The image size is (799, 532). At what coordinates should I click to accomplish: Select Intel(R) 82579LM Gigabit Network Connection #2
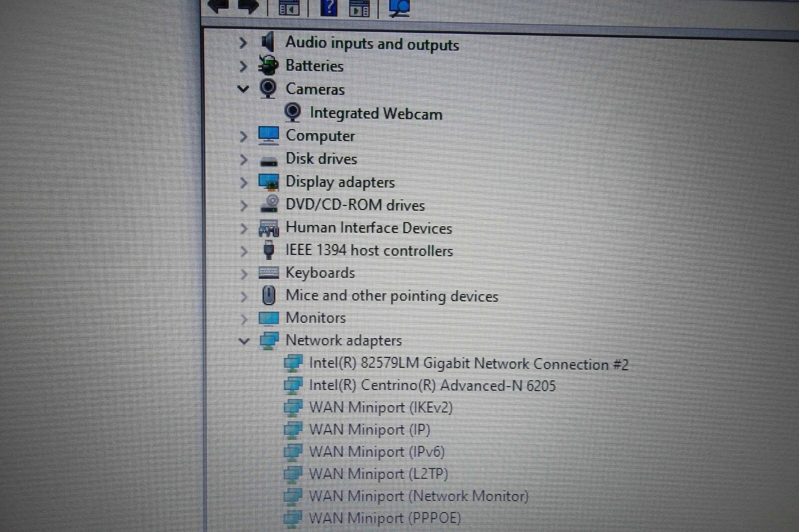pyautogui.click(x=469, y=364)
